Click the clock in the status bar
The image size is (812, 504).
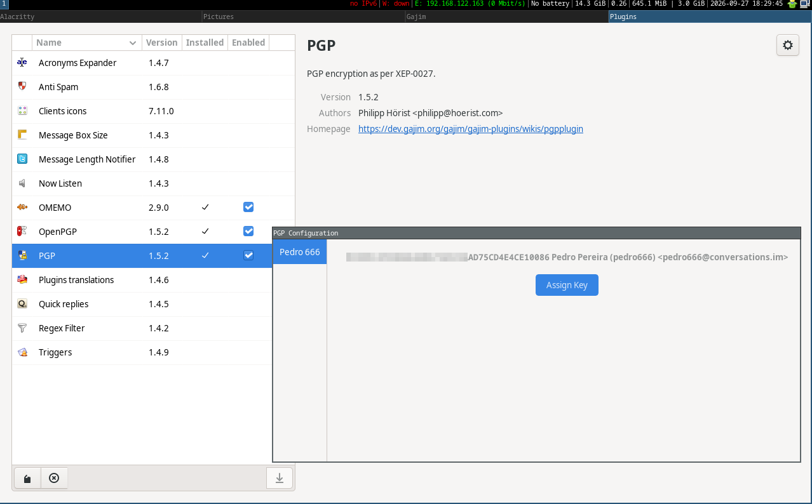(747, 4)
